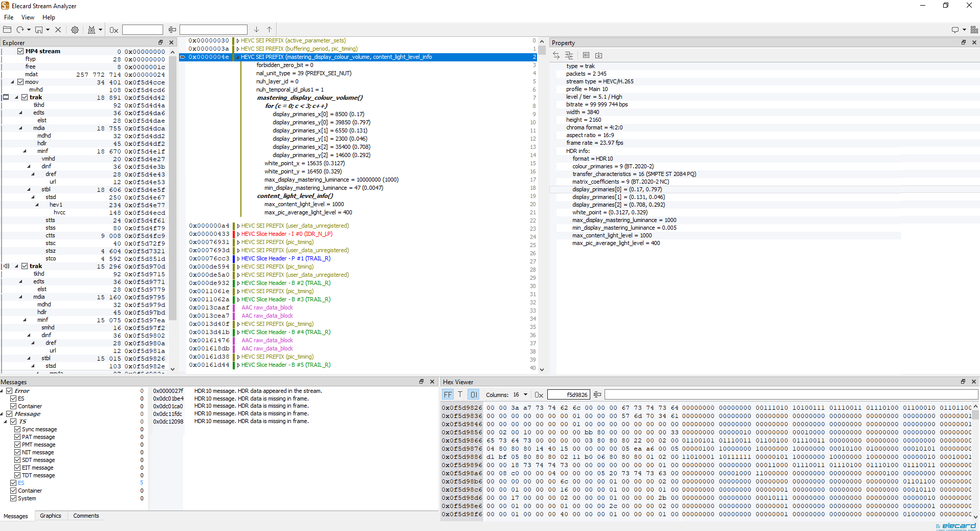Open a file using the folder icon
Viewport: 980px width, 531px height.
[x=7, y=30]
